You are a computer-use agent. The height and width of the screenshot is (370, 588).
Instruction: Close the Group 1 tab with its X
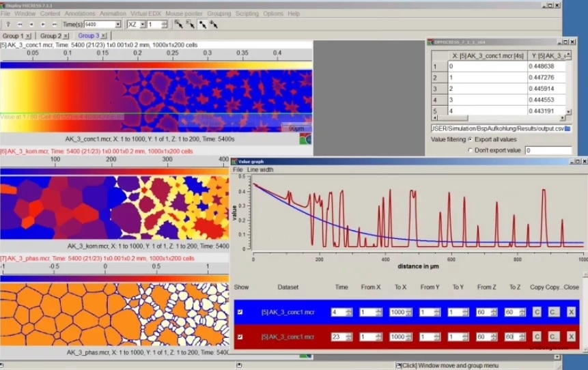pyautogui.click(x=29, y=35)
